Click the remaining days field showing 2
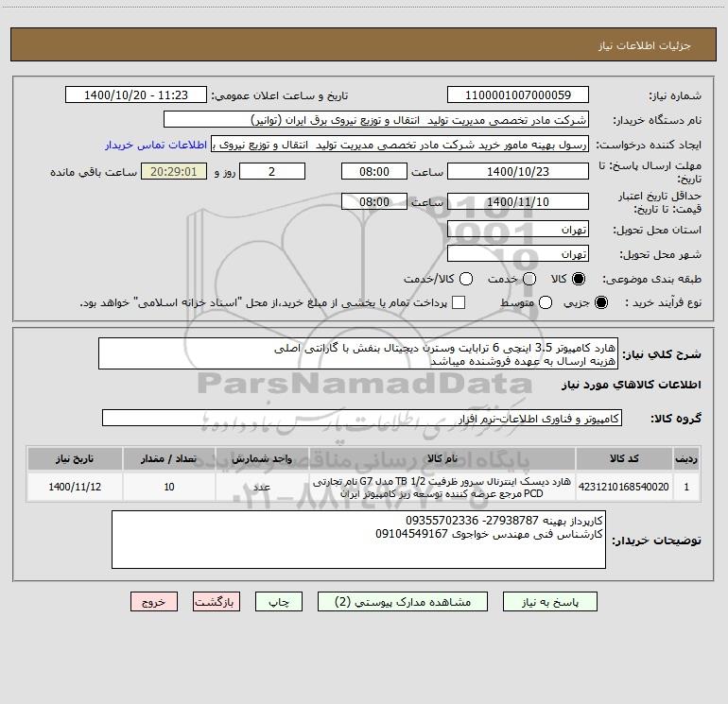 click(x=272, y=171)
